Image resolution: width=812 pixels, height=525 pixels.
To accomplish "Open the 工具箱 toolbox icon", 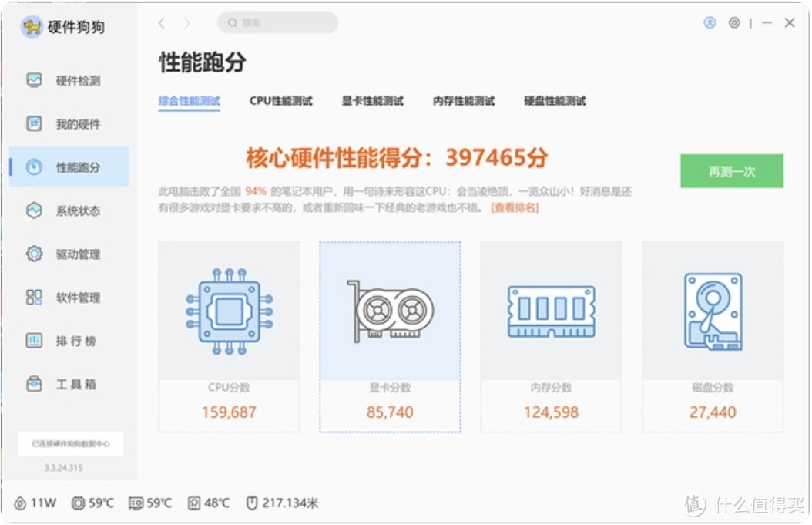I will point(34,384).
